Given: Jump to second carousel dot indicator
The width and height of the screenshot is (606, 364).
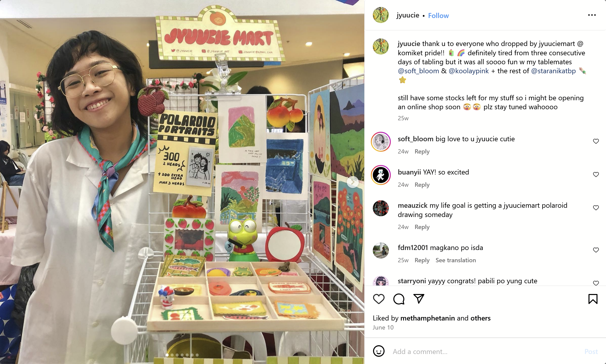Looking at the screenshot, I should [x=172, y=355].
